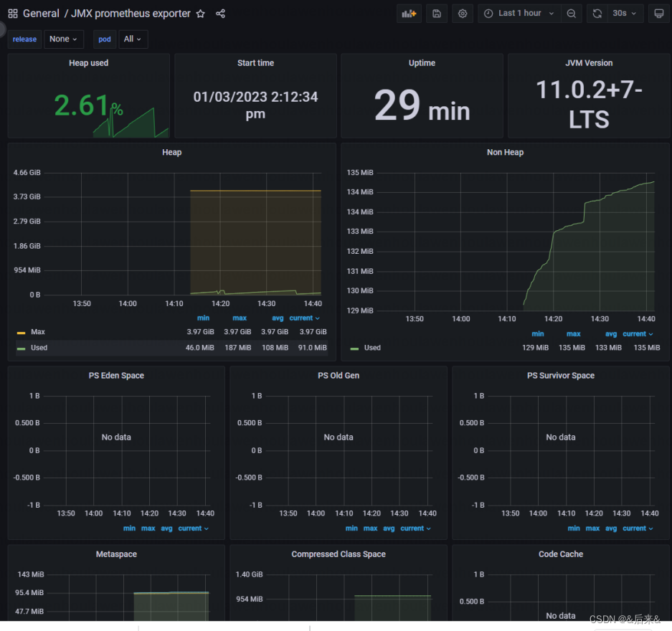The width and height of the screenshot is (672, 631).
Task: Toggle Used series in Non Heap legend
Action: pyautogui.click(x=372, y=348)
